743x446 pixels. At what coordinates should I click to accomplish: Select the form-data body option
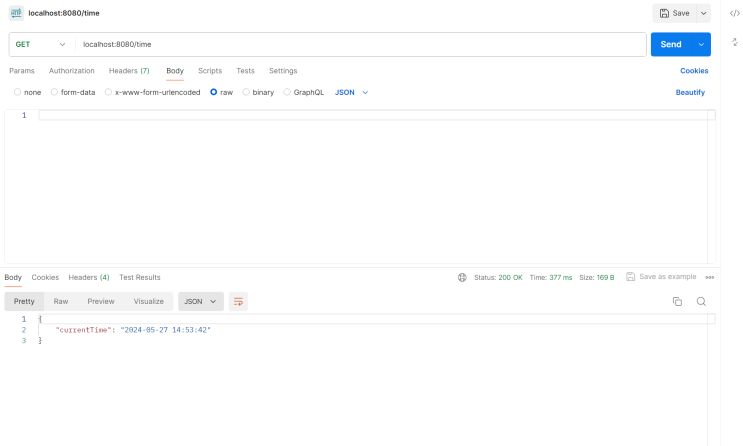73,92
